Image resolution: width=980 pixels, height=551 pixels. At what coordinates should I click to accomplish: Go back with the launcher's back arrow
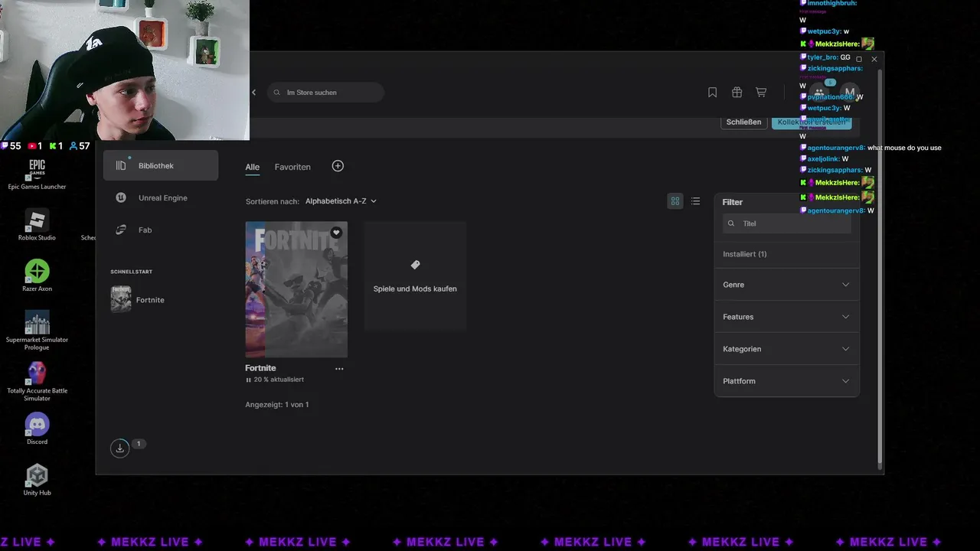254,93
